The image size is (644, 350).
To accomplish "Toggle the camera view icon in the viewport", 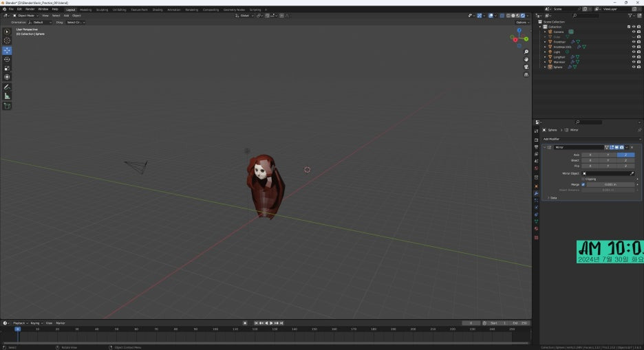I will [x=525, y=67].
